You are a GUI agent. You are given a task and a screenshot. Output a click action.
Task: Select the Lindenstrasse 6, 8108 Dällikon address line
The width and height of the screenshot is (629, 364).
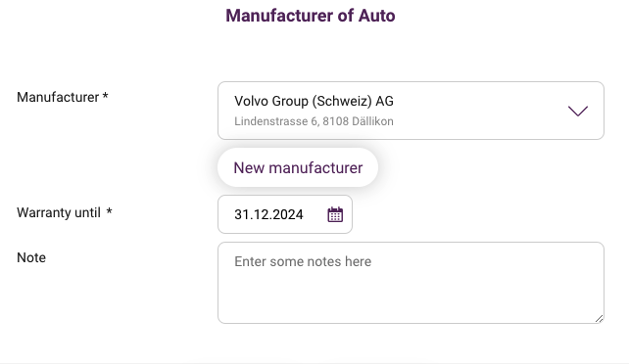coord(314,121)
